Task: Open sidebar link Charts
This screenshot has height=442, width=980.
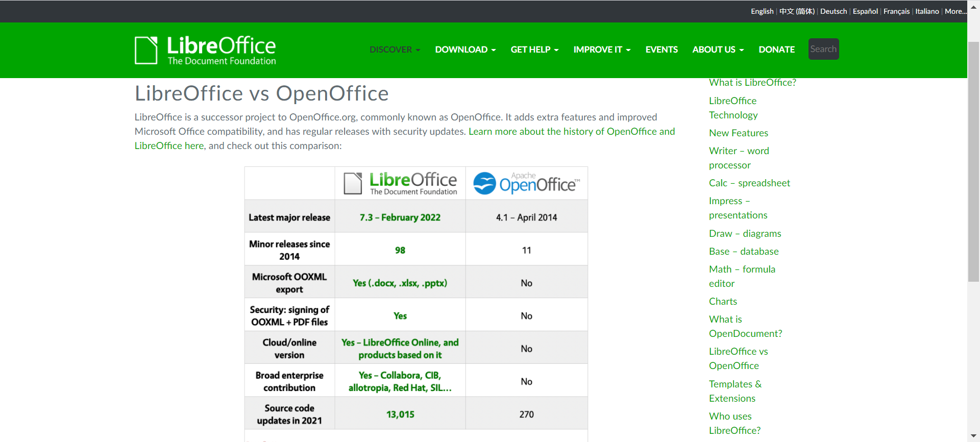Action: (723, 301)
